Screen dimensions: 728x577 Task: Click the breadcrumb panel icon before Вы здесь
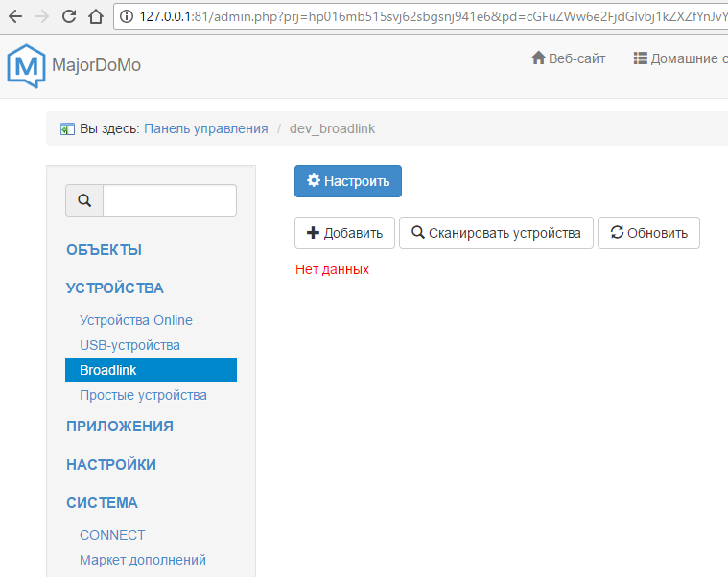click(x=67, y=129)
